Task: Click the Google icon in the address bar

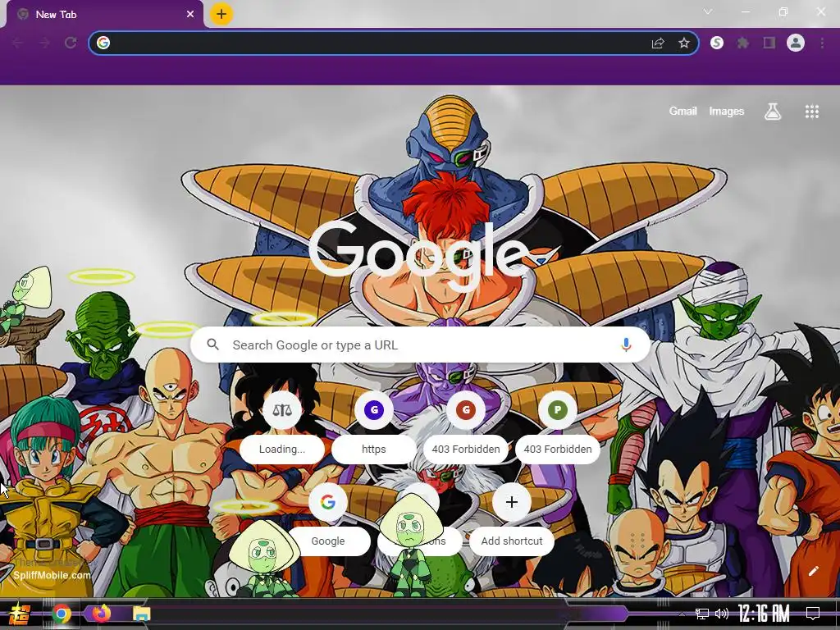Action: tap(103, 43)
